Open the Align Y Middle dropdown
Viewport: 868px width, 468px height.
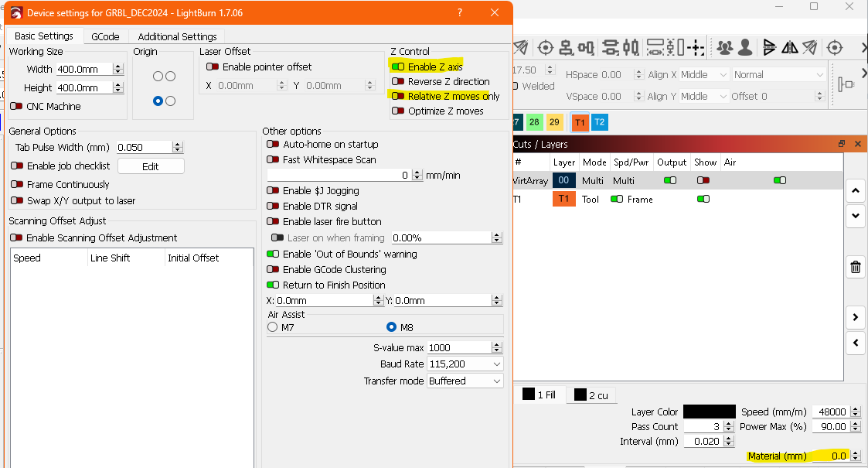[x=703, y=97]
